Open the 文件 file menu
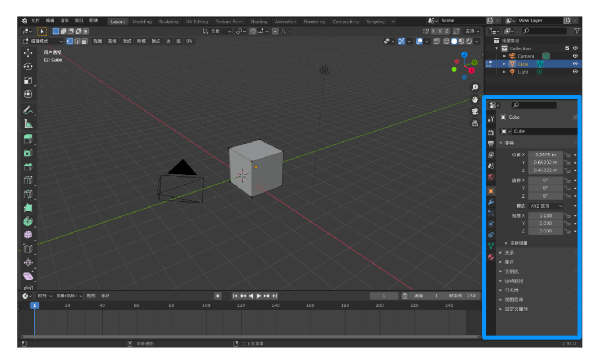 36,21
